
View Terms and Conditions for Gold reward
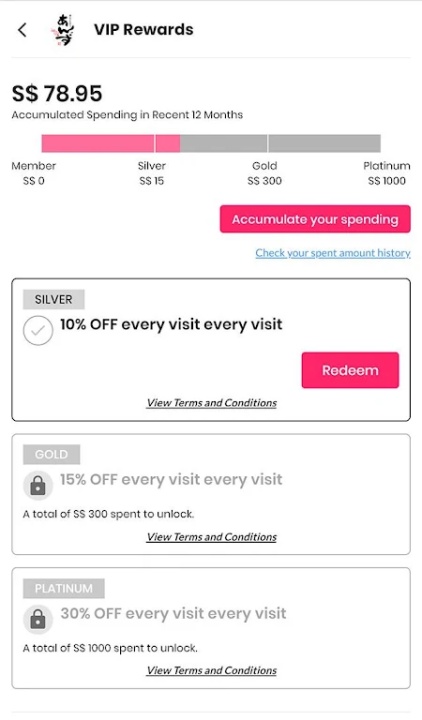pos(212,537)
